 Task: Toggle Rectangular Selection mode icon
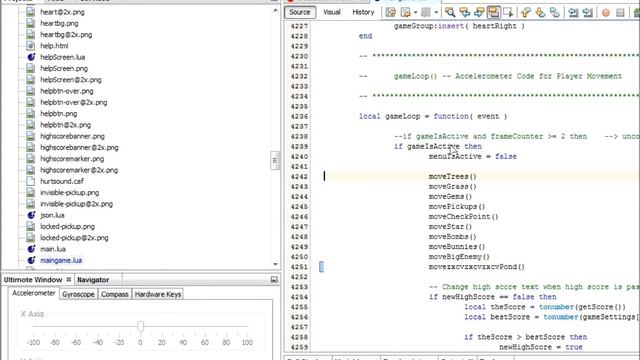(508, 12)
